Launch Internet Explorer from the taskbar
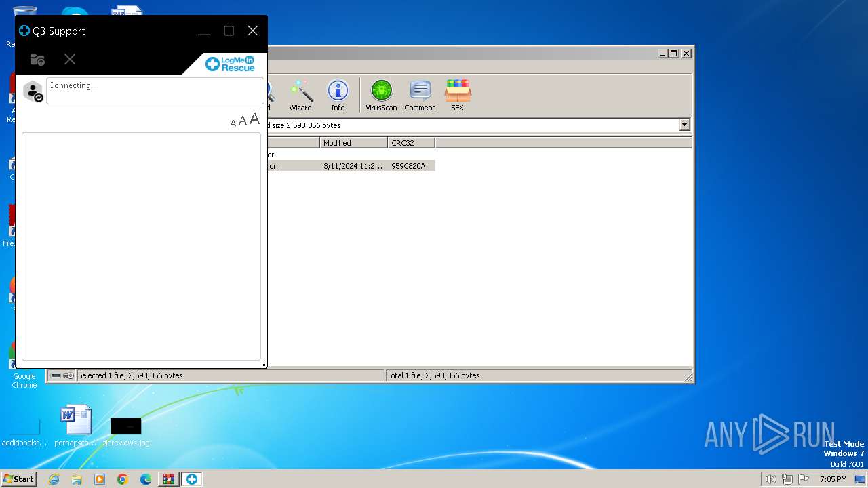 pyautogui.click(x=54, y=479)
